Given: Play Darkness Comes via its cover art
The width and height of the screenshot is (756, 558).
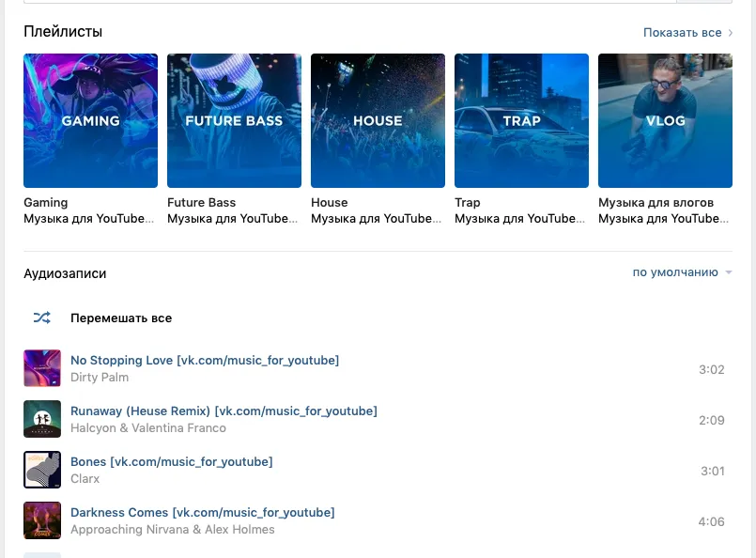Looking at the screenshot, I should click(x=42, y=519).
